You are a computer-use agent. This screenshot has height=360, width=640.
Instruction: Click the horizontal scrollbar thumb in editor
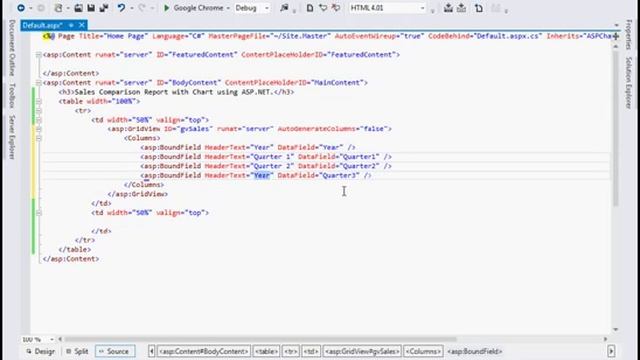tap(260, 339)
